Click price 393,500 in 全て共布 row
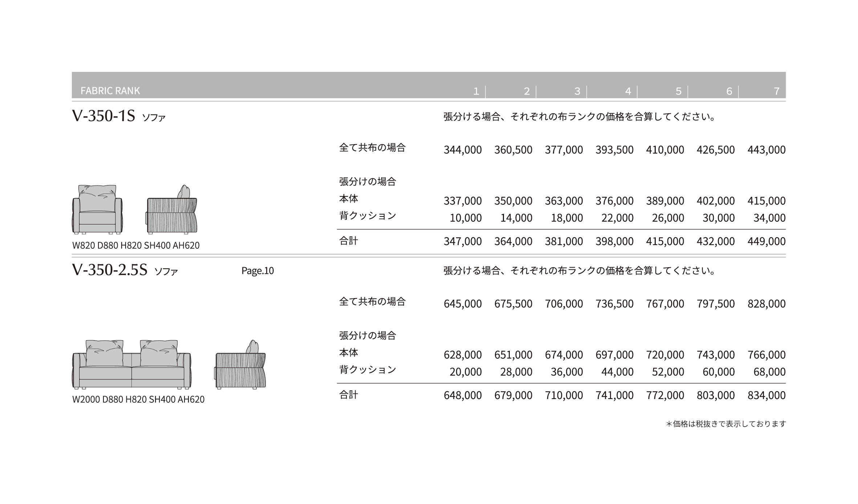The height and width of the screenshot is (504, 858). tap(614, 150)
